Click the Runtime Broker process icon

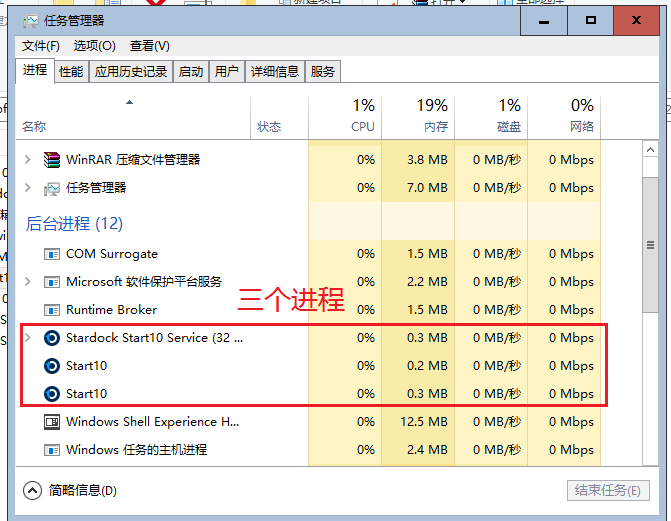click(52, 310)
